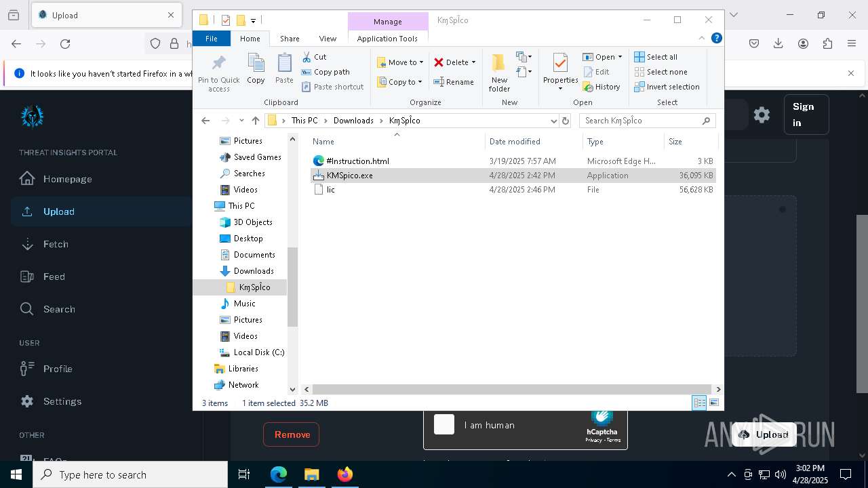Check the I am human hCaptcha box
Image resolution: width=868 pixels, height=488 pixels.
point(444,424)
